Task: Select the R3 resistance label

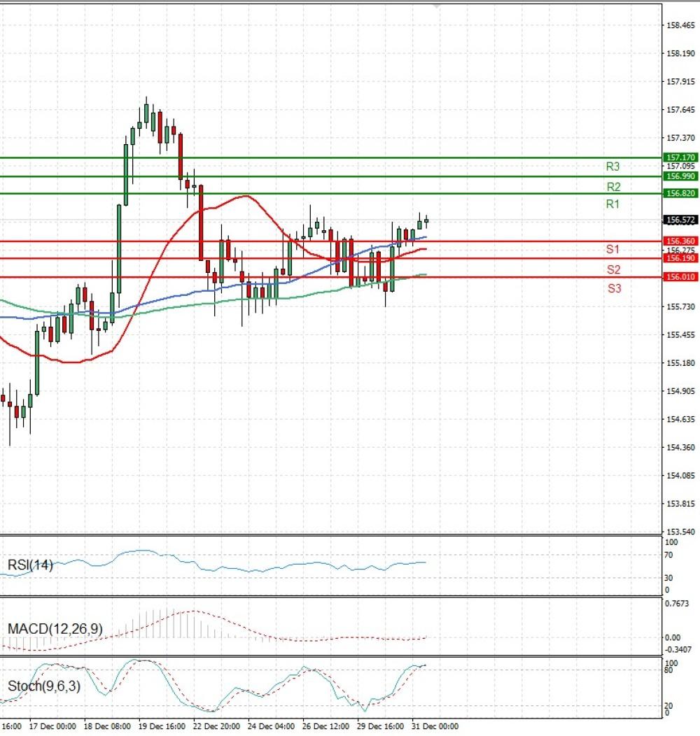Action: (x=612, y=167)
